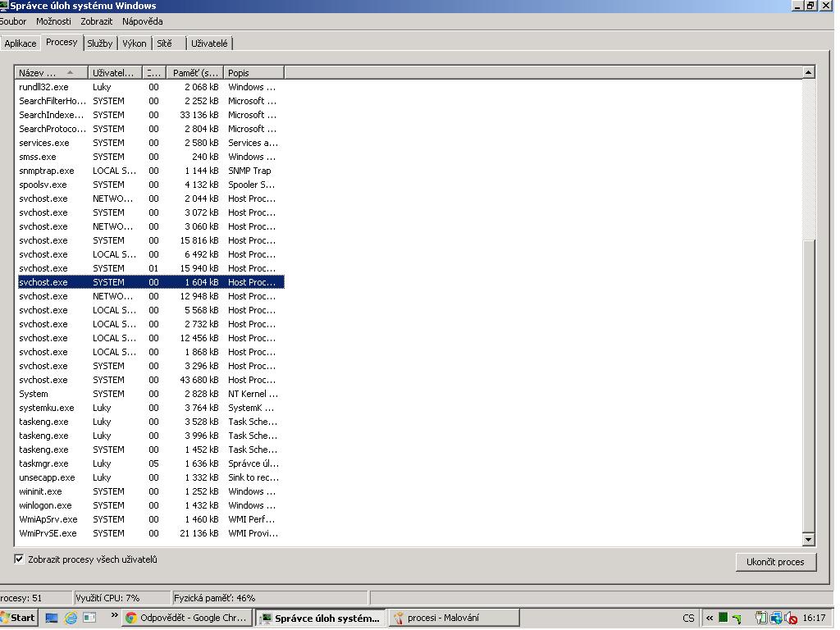This screenshot has height=630, width=840.
Task: Click the Switch between windows icon
Action: click(89, 618)
